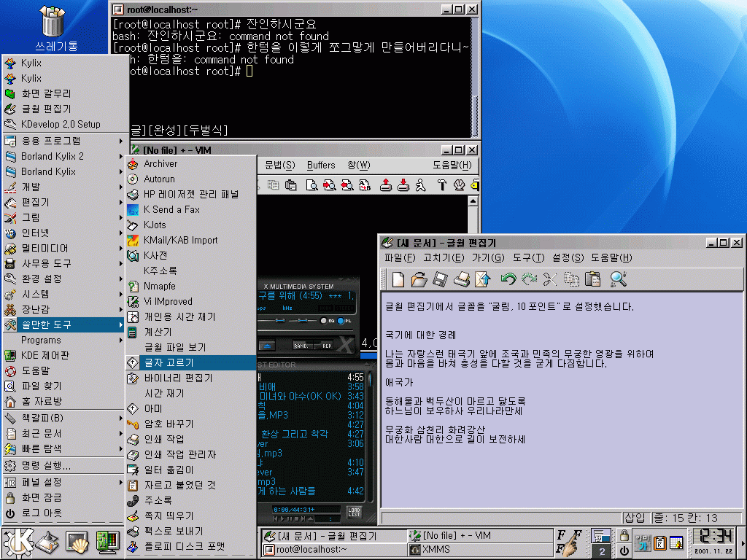Click the undo arrow in 글월 편집기 toolbar
The width and height of the screenshot is (747, 560).
(508, 279)
